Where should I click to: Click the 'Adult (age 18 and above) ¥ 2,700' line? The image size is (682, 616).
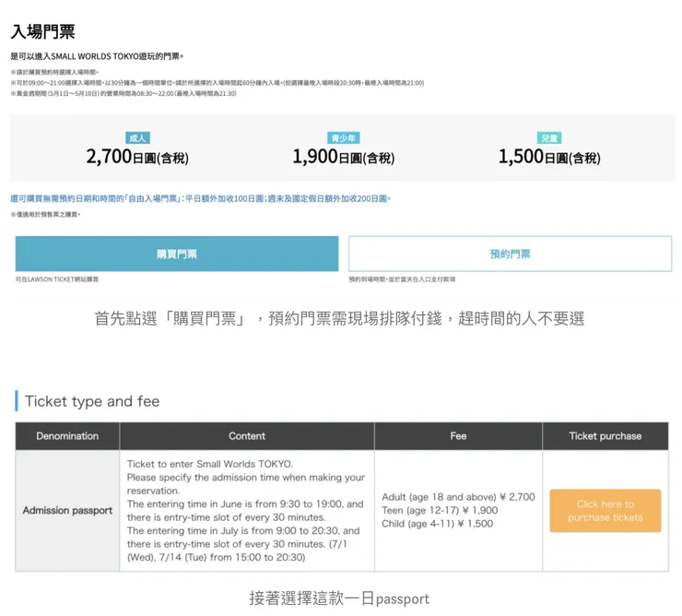(458, 497)
